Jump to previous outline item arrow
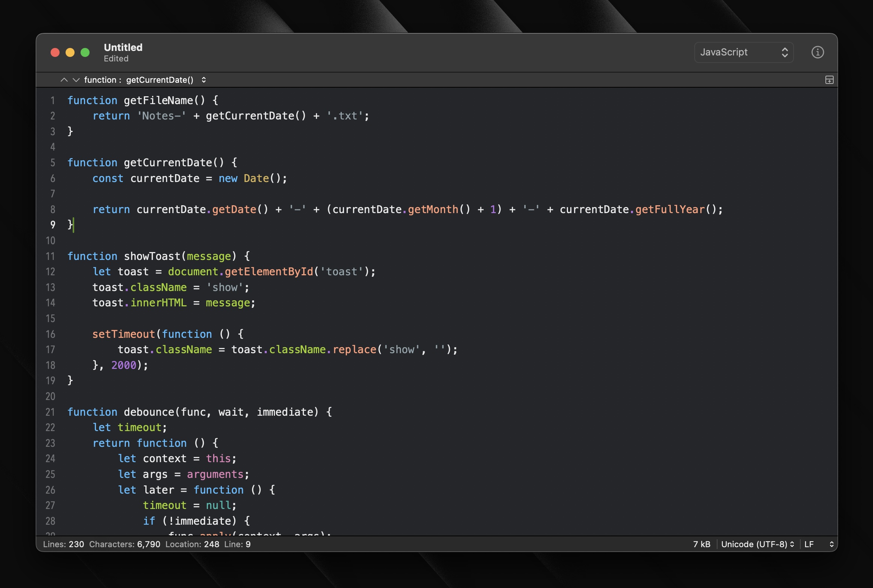 click(x=64, y=80)
